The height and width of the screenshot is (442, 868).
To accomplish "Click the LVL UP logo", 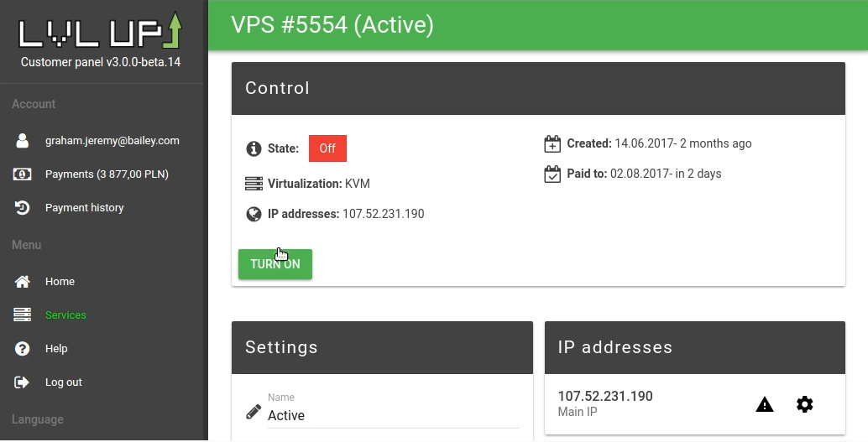I will [101, 32].
